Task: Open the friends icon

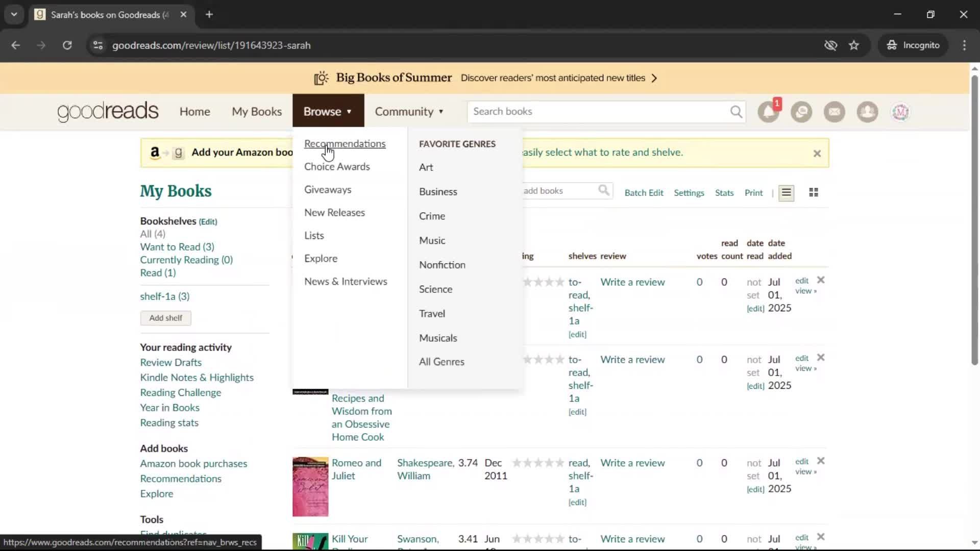Action: (867, 112)
